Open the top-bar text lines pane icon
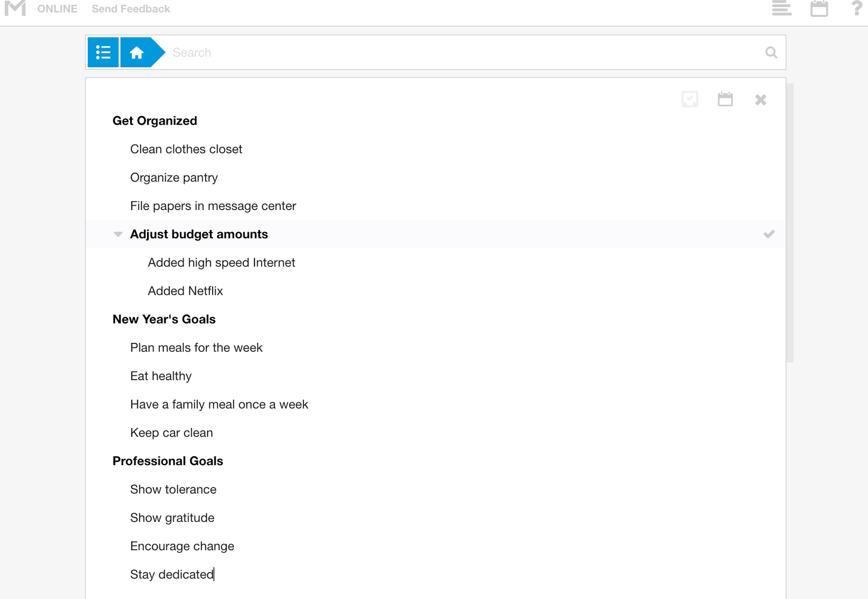Screen dimensions: 868x599 [782, 8]
